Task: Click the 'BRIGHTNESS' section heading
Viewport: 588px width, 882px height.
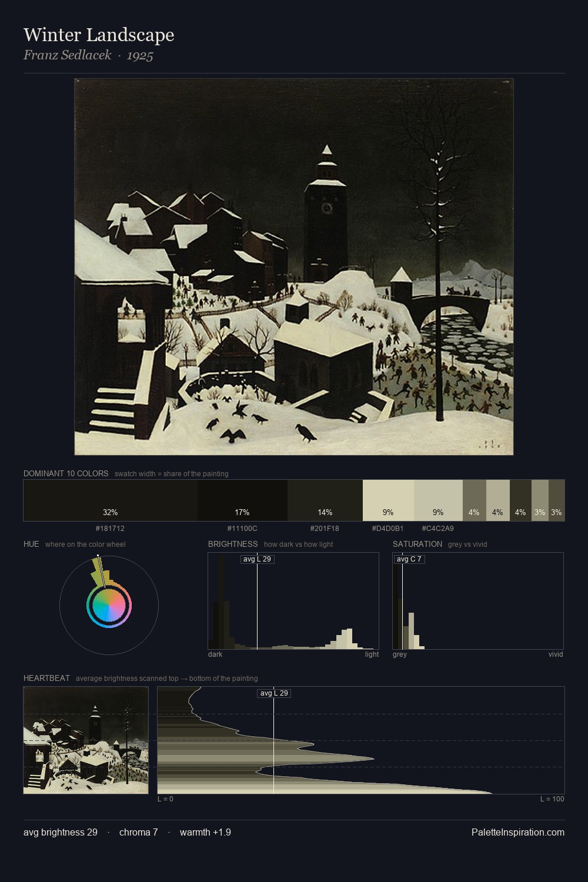Action: (233, 544)
